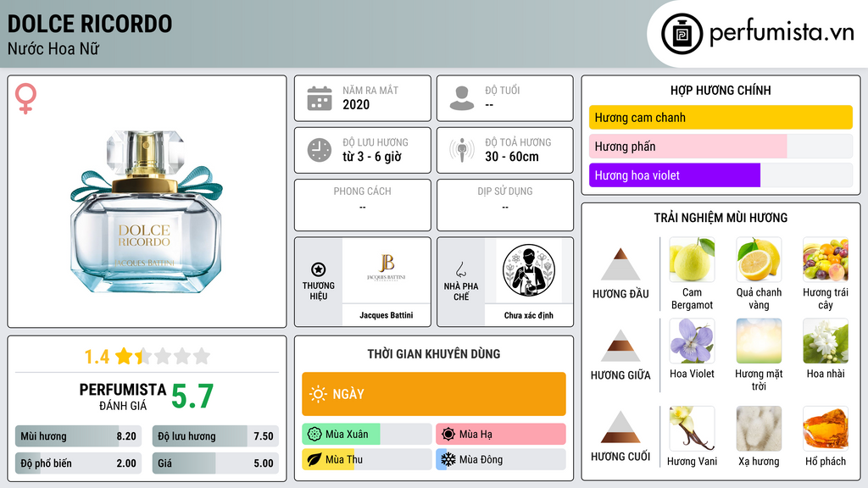Click the Hương đầu label
The image size is (868, 488).
620,294
